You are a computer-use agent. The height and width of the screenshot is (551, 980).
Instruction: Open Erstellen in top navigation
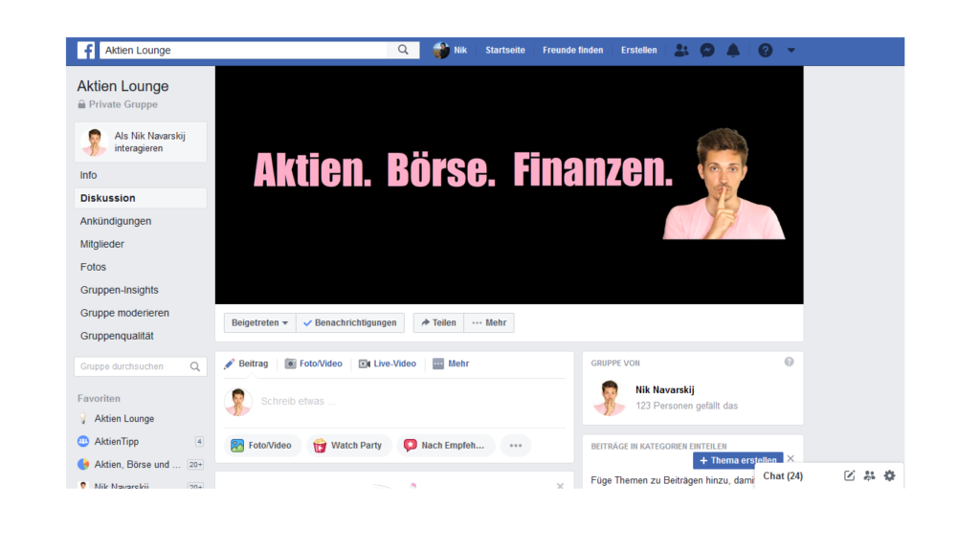(638, 50)
